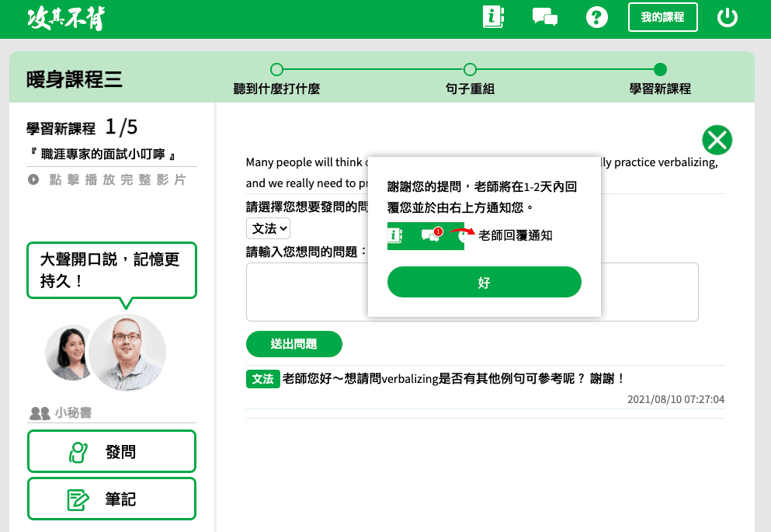This screenshot has height=532, width=771.
Task: Close the question panel with green X
Action: [x=717, y=141]
